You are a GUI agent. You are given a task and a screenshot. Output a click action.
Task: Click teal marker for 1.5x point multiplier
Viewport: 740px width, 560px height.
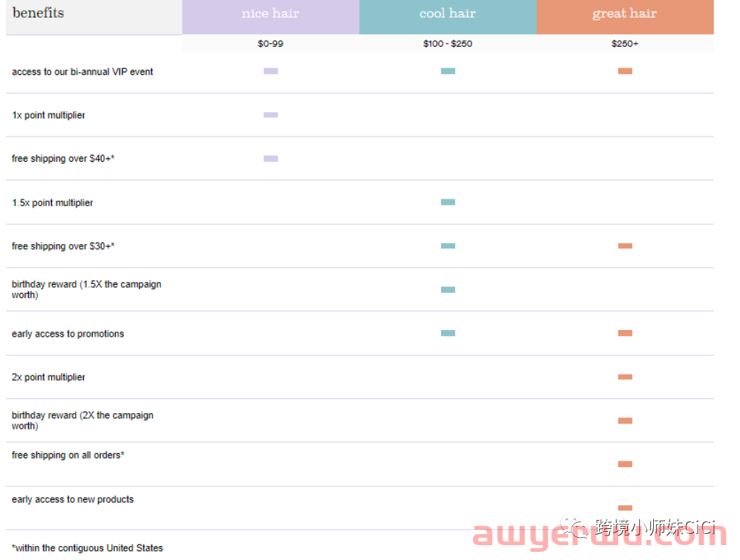click(x=448, y=202)
